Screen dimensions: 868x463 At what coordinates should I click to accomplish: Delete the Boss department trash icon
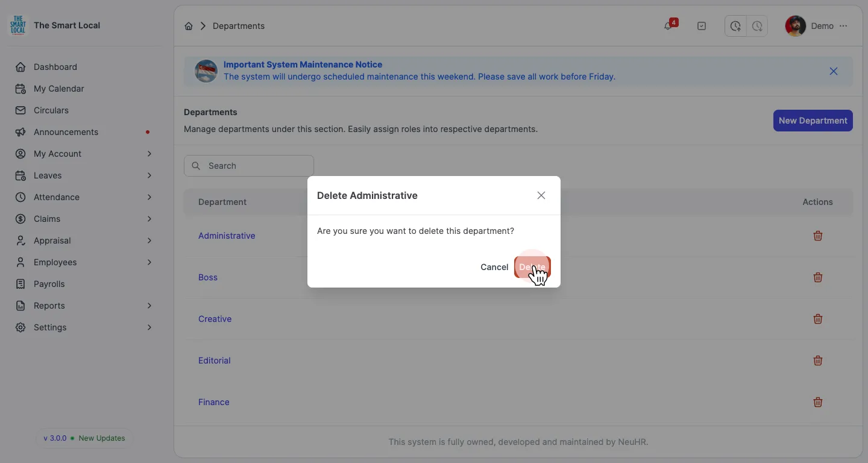(818, 277)
